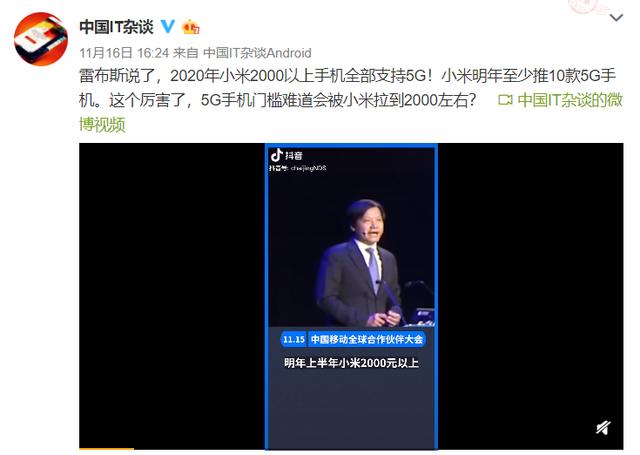The height and width of the screenshot is (455, 640).
Task: Expand the post options chevron menu
Action: pos(616,18)
